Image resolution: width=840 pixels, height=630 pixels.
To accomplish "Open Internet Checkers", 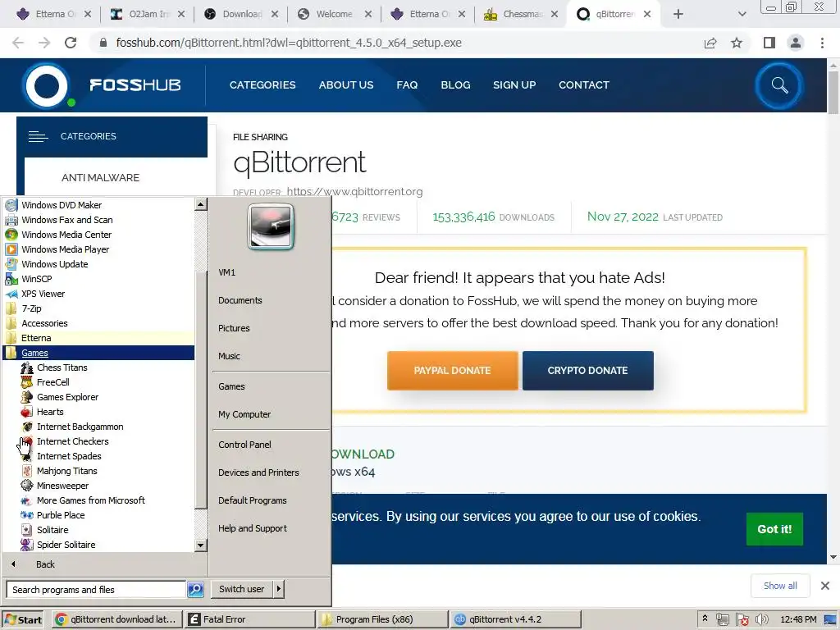I will (72, 441).
